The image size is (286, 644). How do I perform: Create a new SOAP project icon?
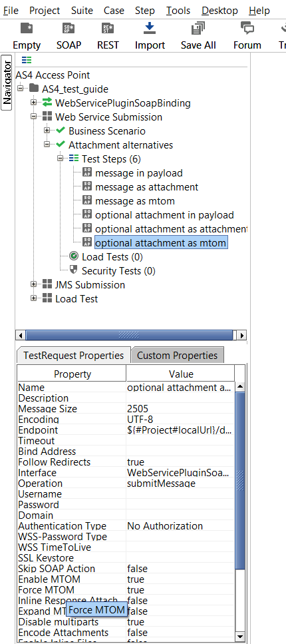coord(69,29)
